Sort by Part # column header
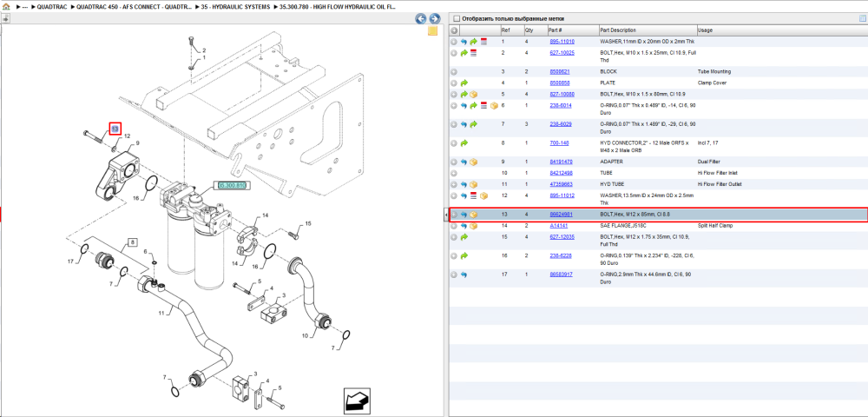Viewport: 868px width, 417px height. pos(572,30)
